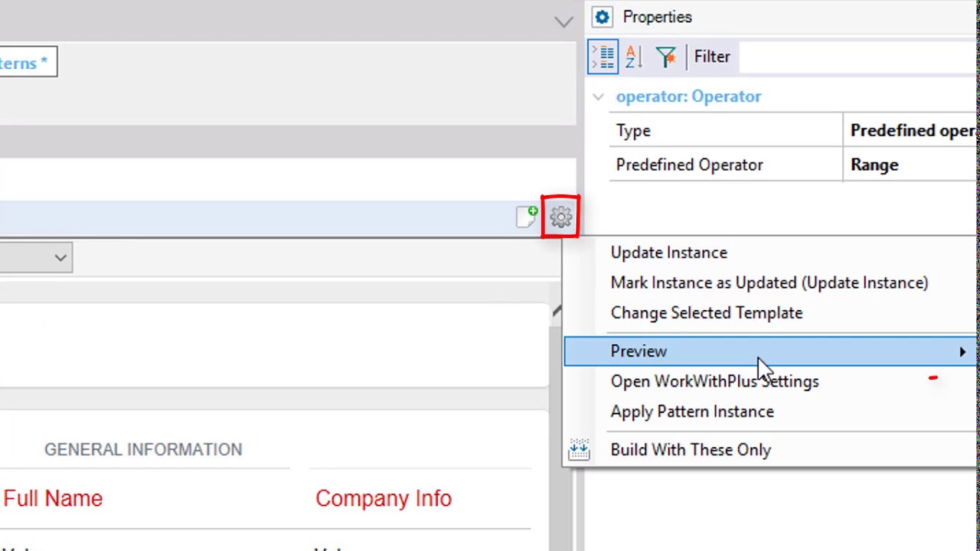The width and height of the screenshot is (980, 551).
Task: Open WorkWithPlus Settings from menu
Action: [714, 381]
